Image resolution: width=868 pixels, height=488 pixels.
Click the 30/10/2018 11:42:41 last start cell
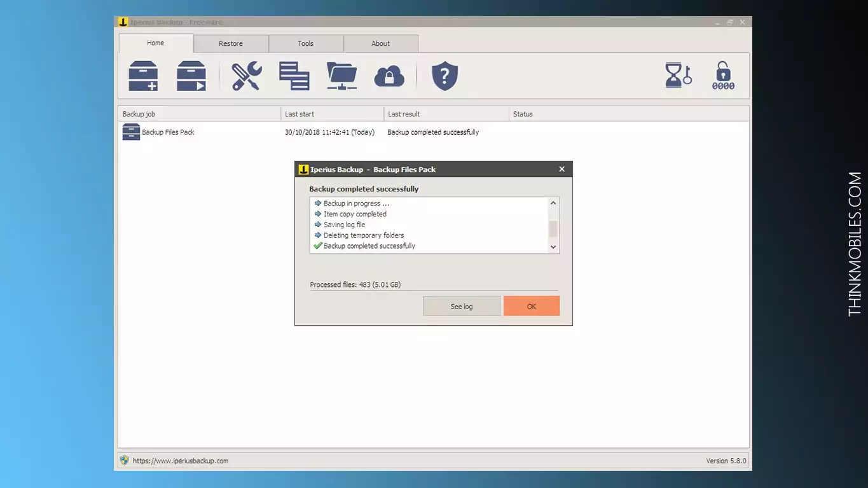point(329,132)
